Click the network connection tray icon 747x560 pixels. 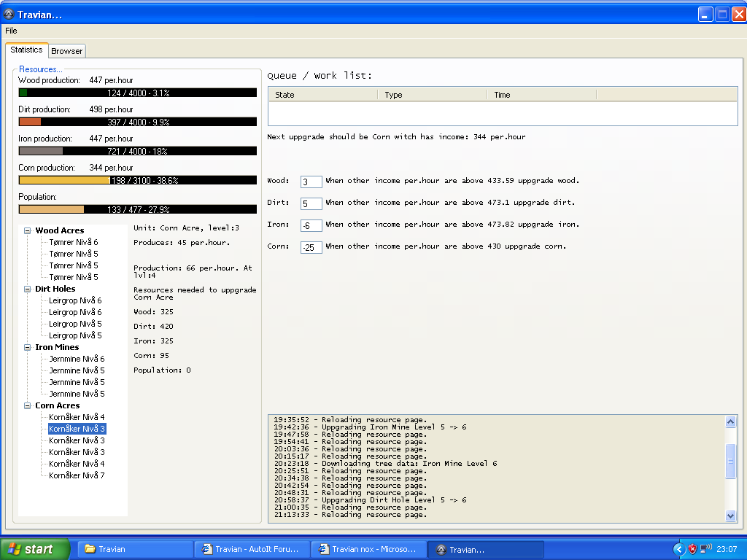705,549
